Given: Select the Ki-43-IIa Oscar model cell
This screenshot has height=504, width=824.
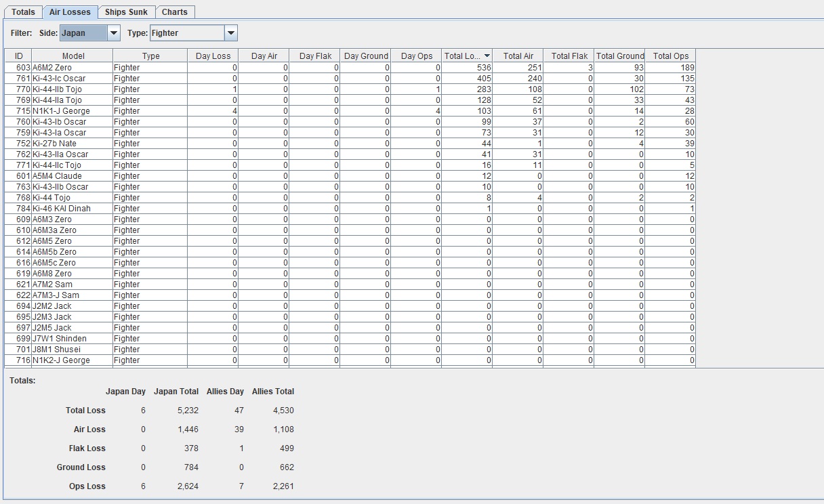Looking at the screenshot, I should (x=73, y=154).
